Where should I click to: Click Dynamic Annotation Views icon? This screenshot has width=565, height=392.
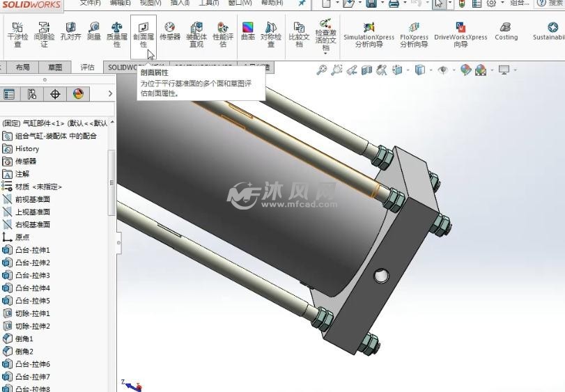381,70
